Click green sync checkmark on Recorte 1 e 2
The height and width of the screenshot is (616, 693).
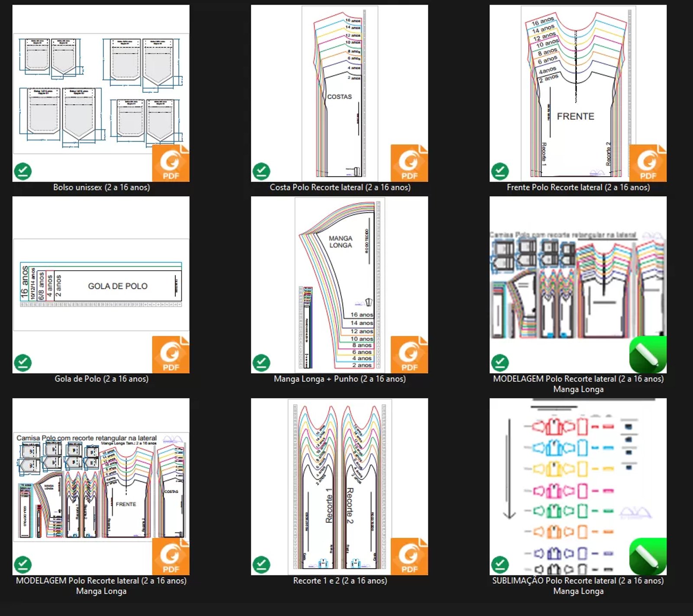point(261,564)
